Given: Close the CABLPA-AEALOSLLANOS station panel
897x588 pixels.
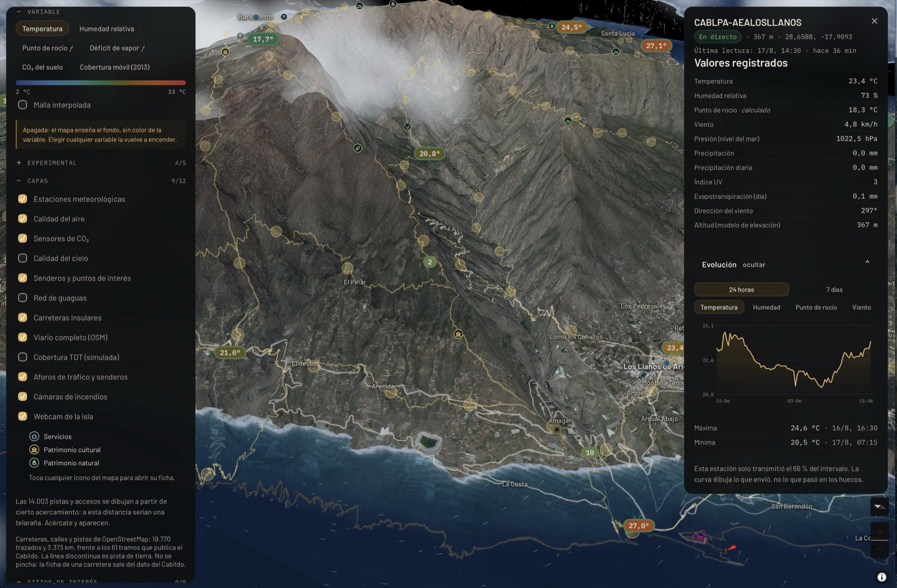Looking at the screenshot, I should pos(874,21).
